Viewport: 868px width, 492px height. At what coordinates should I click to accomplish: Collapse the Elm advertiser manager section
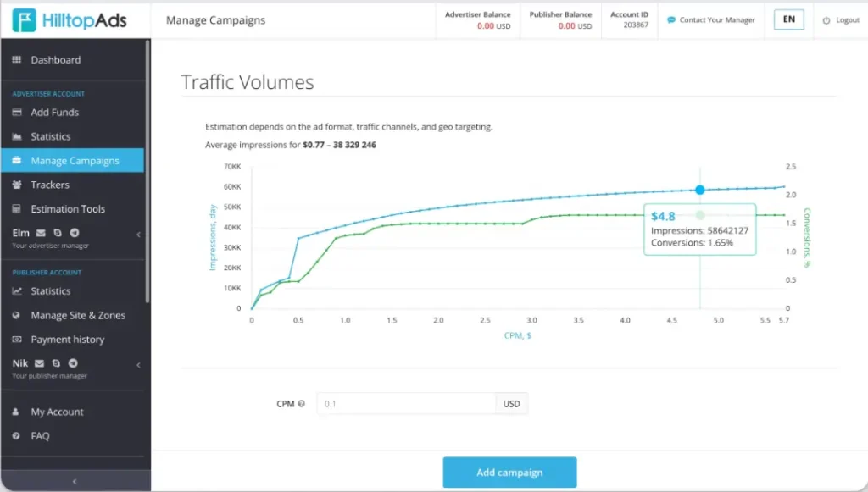click(x=138, y=235)
